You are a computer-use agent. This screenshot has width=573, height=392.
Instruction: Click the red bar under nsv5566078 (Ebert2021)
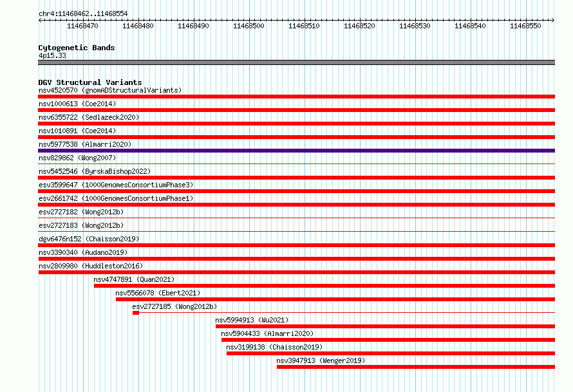click(335, 299)
